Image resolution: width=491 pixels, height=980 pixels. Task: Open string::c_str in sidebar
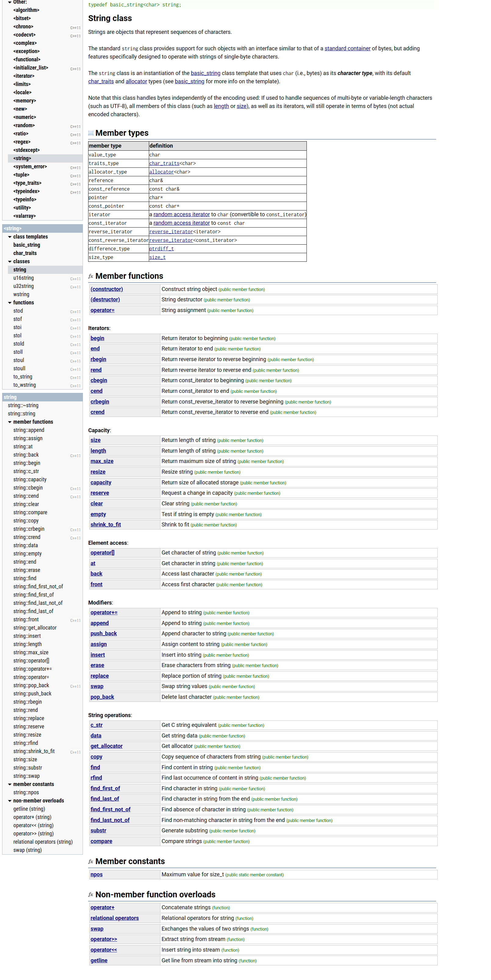coord(26,471)
